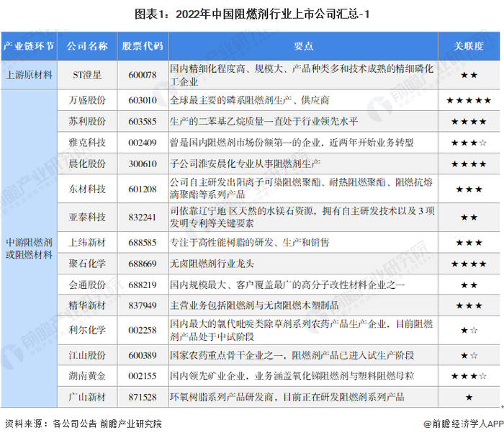Click description 全球最主要的磷系阻燃剂生产、供应商
Screen dimensions: 504x438
coord(249,100)
